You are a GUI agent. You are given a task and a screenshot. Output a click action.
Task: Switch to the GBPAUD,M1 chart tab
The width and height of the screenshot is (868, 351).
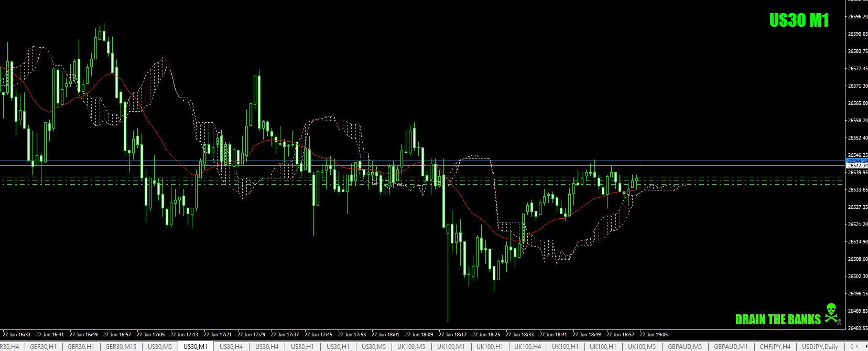click(x=731, y=347)
